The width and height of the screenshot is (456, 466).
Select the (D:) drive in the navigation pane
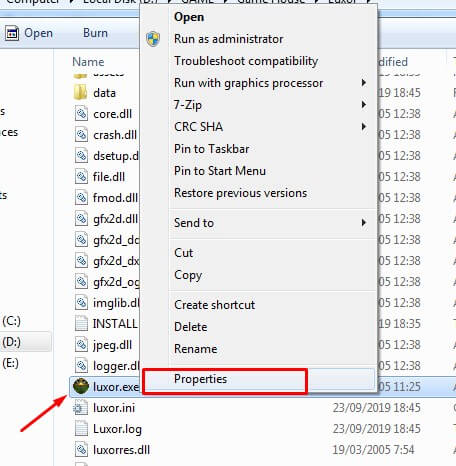(12, 342)
